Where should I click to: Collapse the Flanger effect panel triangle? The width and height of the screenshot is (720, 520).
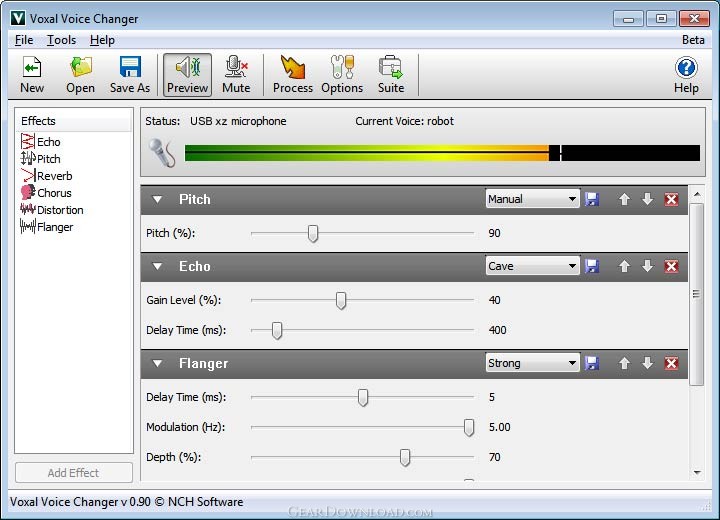(x=158, y=363)
